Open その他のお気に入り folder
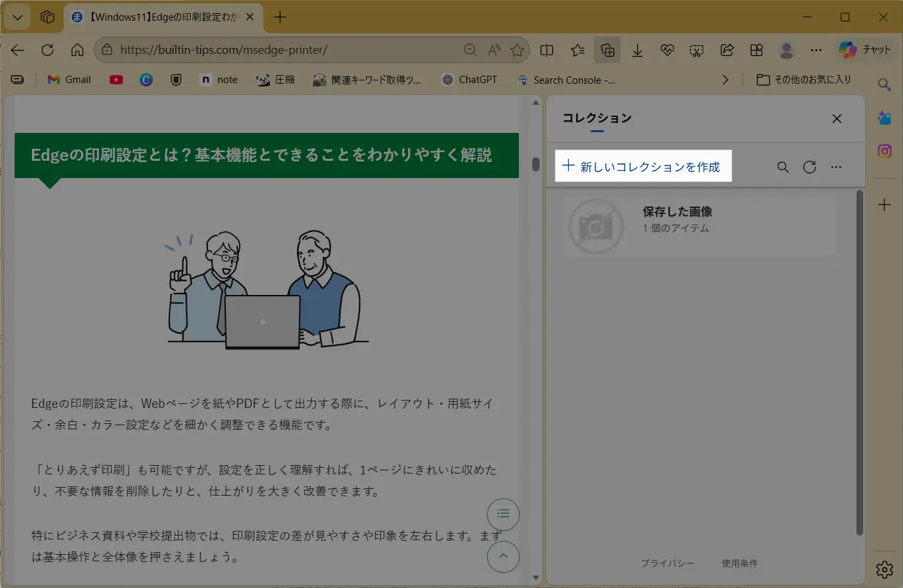The width and height of the screenshot is (903, 588). tap(804, 80)
